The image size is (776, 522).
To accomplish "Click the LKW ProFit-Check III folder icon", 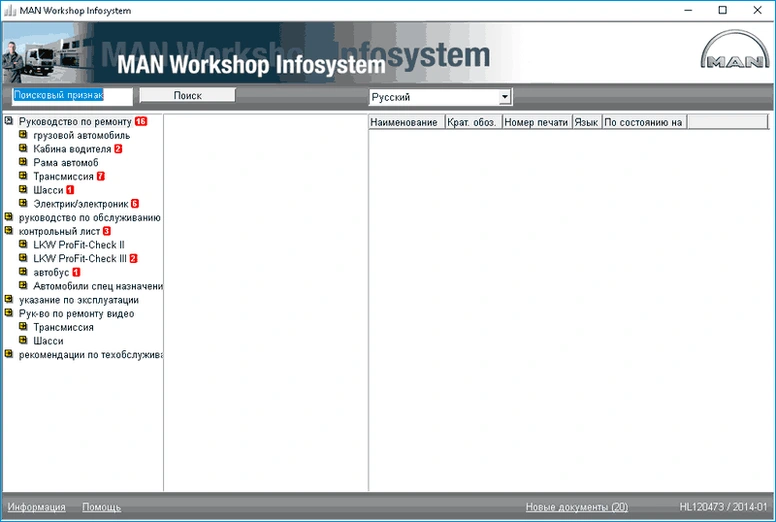I will [x=23, y=258].
